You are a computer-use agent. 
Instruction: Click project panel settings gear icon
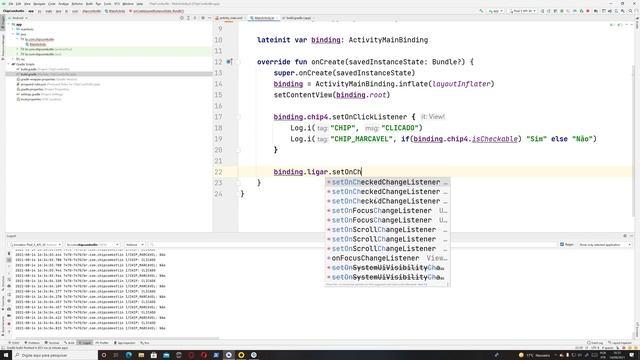203,18
